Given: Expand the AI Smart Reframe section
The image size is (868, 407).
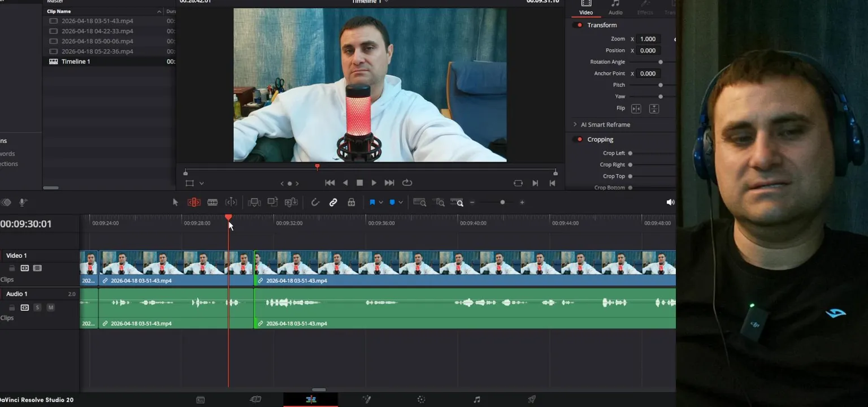Looking at the screenshot, I should coord(575,124).
